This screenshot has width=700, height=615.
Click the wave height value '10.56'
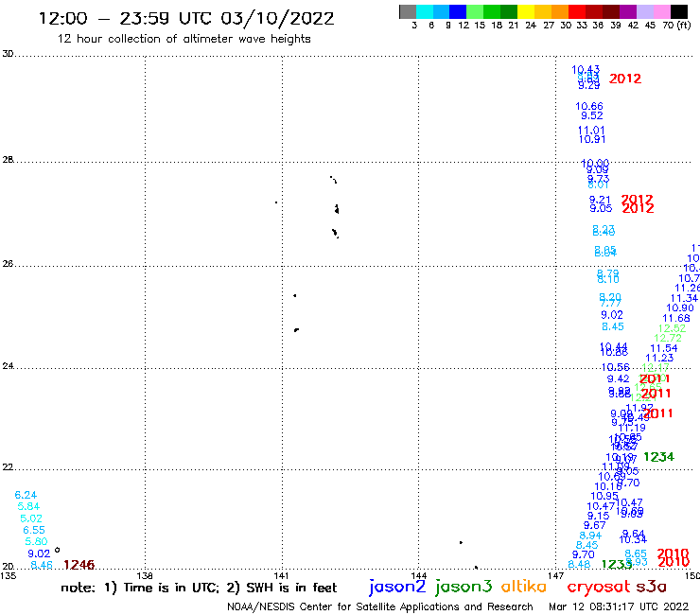pos(616,367)
